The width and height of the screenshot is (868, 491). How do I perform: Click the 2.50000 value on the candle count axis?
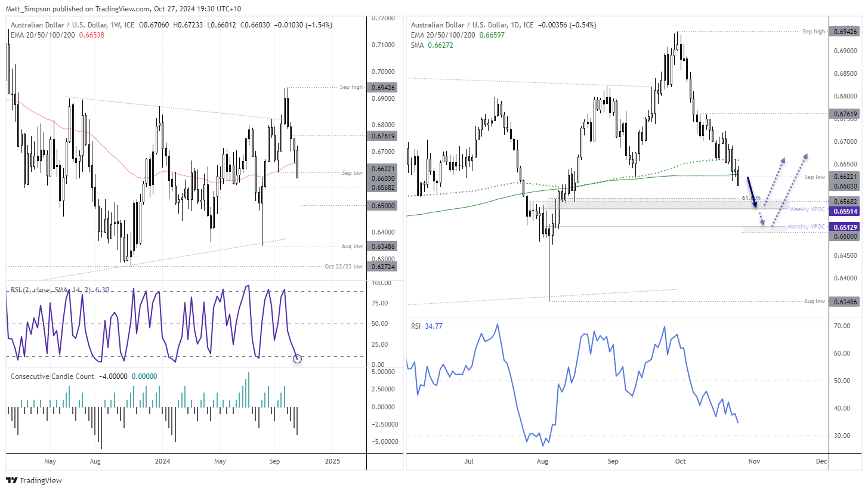point(383,388)
